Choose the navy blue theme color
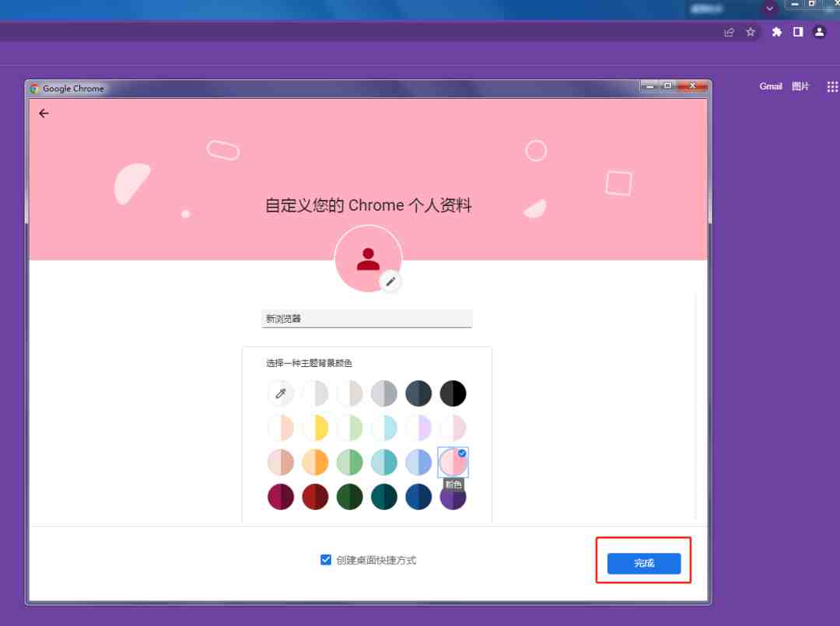This screenshot has width=840, height=626. tap(418, 497)
